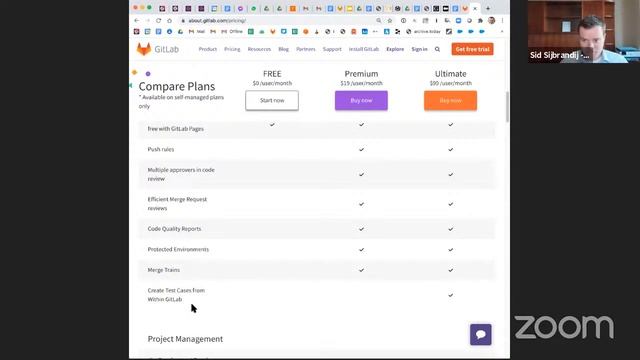Open the site search magnifier icon
Viewport: 640px width, 360px height.
[x=437, y=49]
